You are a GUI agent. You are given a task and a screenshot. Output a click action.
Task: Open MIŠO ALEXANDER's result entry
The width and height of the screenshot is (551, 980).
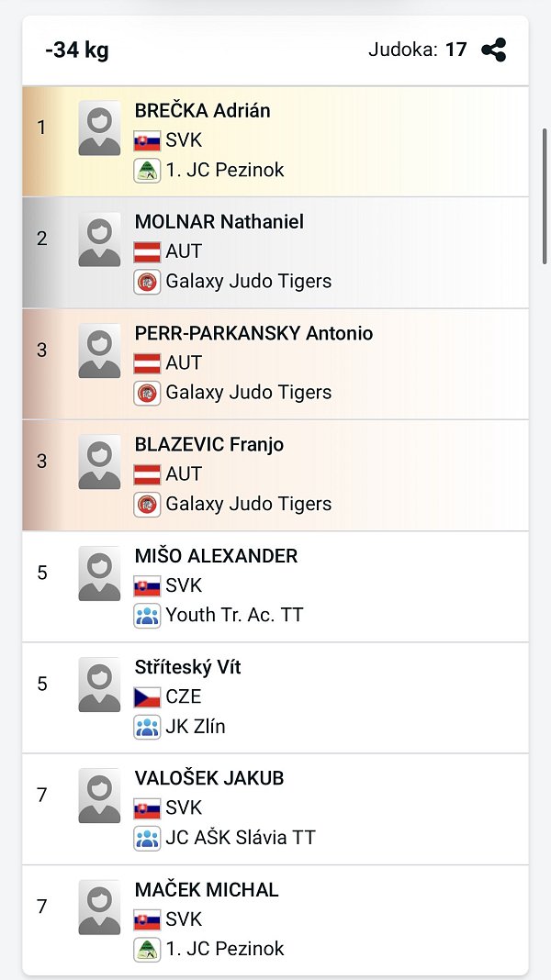216,556
